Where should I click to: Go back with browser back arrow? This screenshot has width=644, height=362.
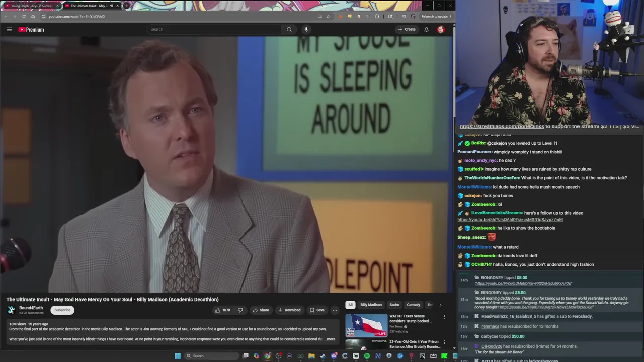click(x=6, y=16)
